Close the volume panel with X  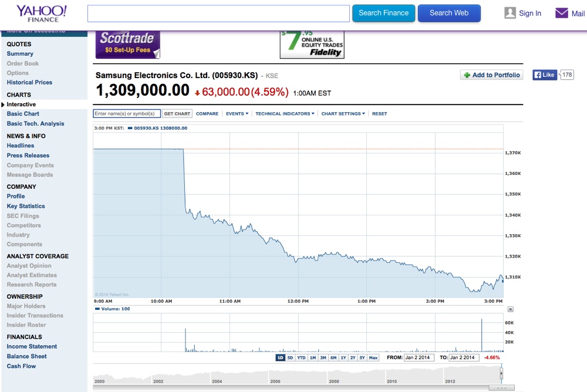(510, 309)
